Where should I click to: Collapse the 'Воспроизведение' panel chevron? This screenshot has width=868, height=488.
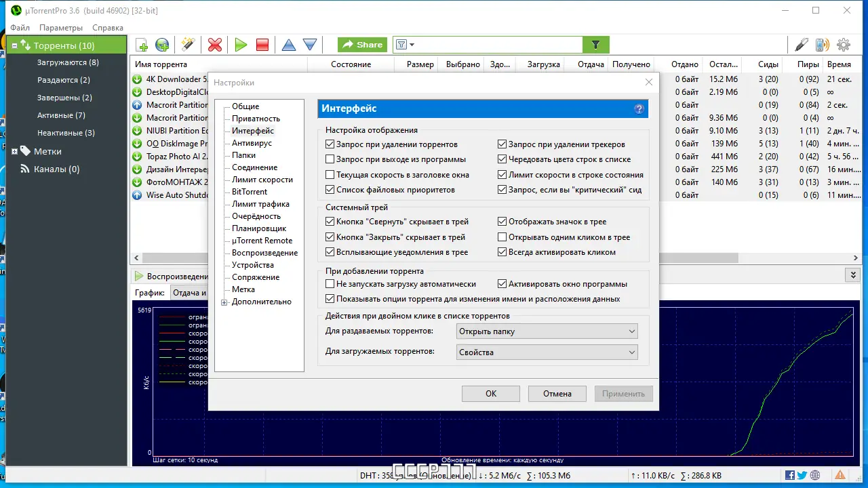852,274
